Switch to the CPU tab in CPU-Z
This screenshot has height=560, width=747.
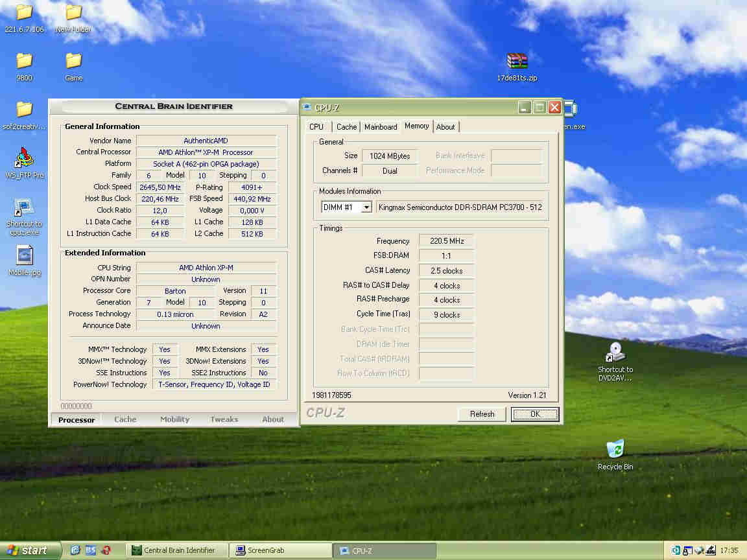[316, 127]
